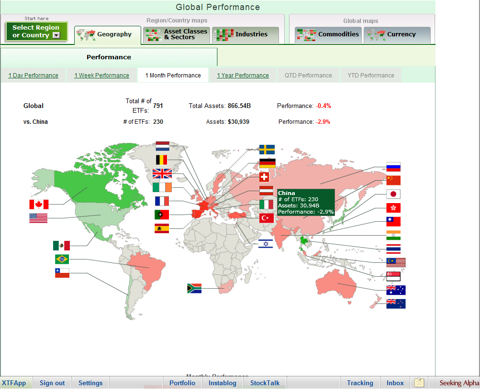Click the Austria flag icon
Screen dimensions: 480x389
pyautogui.click(x=266, y=191)
